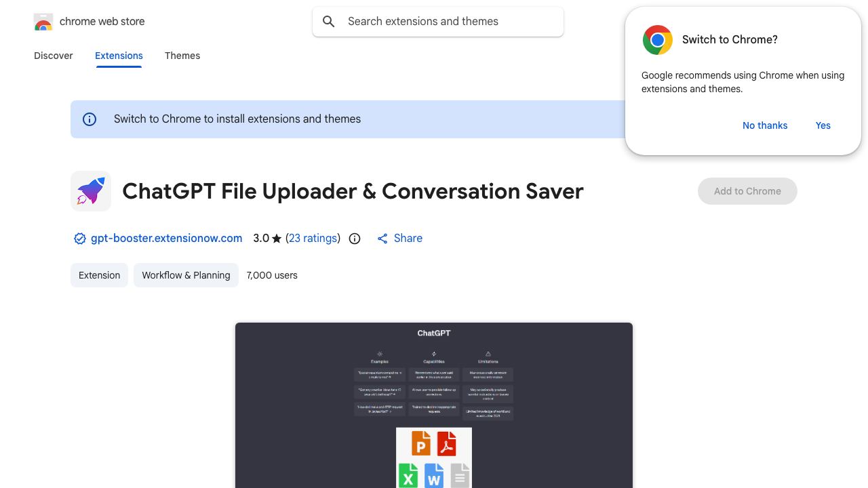
Task: Focus the Search extensions and themes field
Action: (438, 22)
